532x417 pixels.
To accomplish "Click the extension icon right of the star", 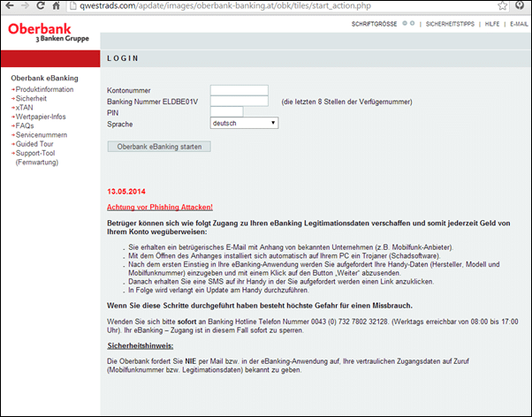I will [x=520, y=5].
